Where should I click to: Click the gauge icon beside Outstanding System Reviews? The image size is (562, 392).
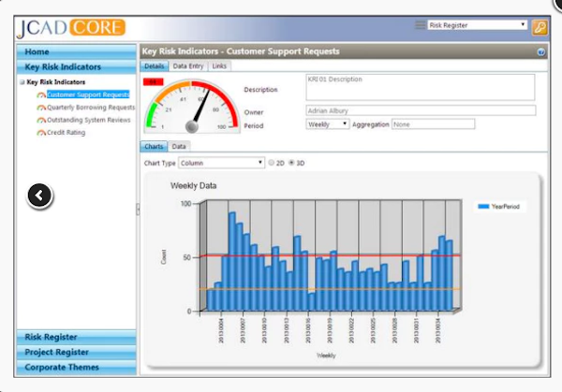click(x=41, y=120)
